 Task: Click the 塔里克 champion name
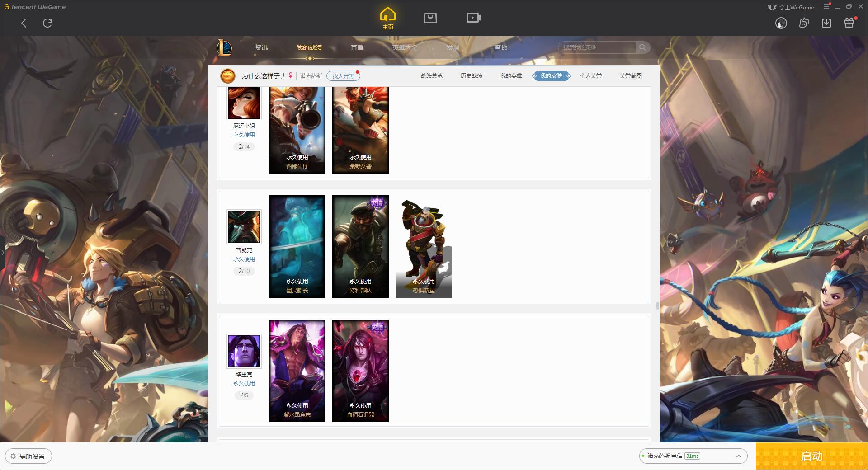coord(244,375)
